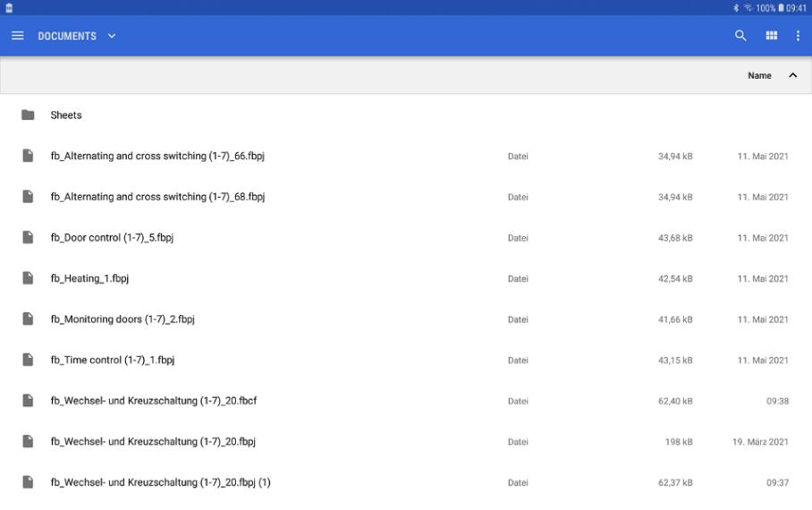812x510 pixels.
Task: Click the 62,37 kB size value
Action: click(x=675, y=483)
